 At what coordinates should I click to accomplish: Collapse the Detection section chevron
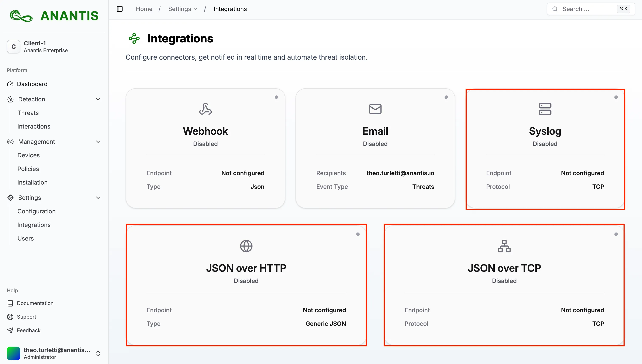coord(98,99)
